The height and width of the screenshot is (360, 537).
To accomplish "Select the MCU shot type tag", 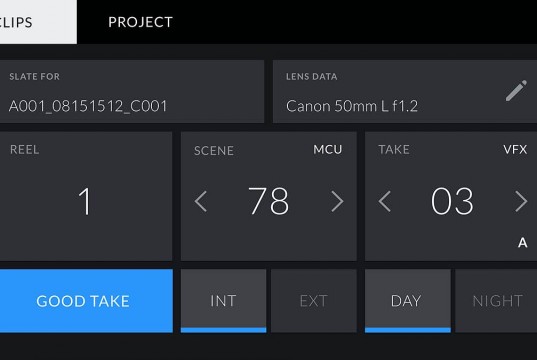I will (328, 150).
